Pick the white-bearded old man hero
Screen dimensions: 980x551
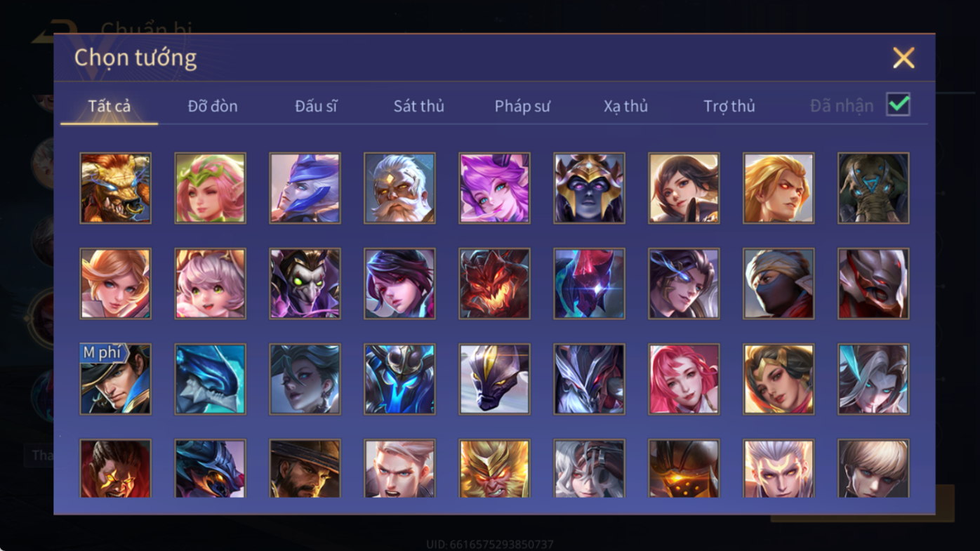tap(399, 188)
